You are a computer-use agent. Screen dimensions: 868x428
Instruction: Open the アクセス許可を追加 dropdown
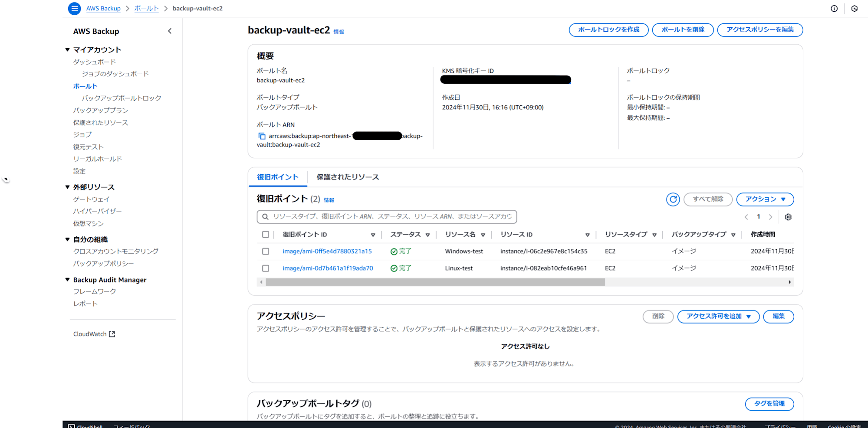718,316
